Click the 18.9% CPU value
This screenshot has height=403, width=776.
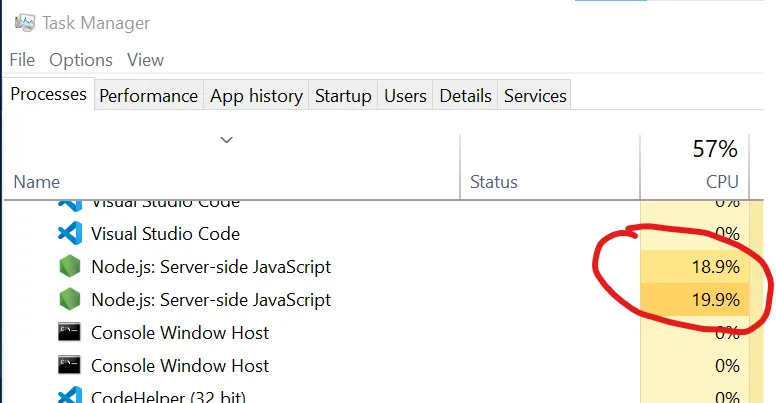[x=715, y=267]
